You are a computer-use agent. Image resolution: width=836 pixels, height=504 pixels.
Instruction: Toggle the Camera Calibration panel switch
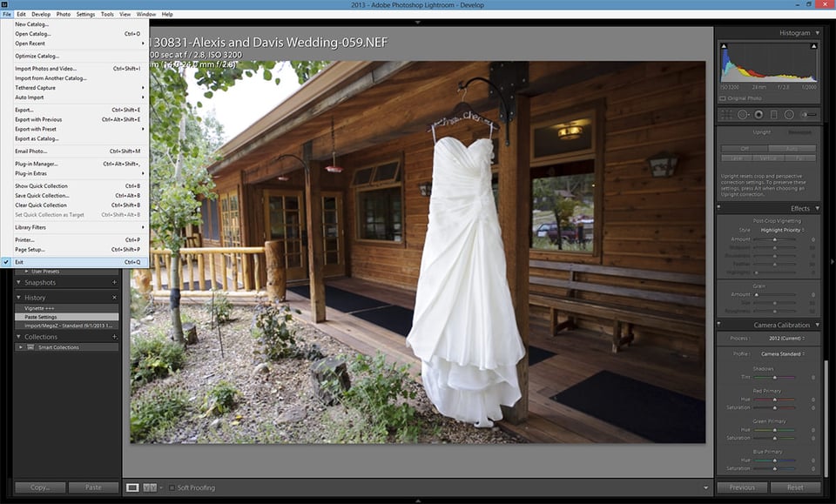tap(718, 324)
